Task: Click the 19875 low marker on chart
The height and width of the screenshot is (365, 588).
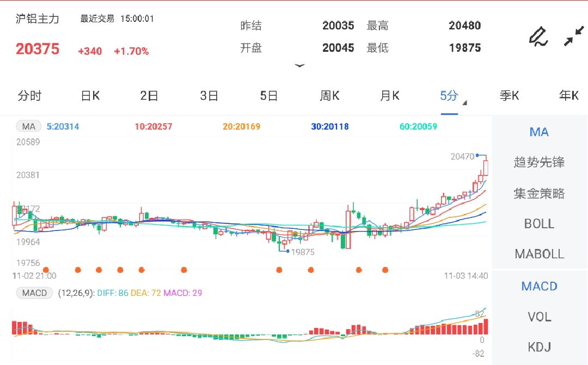Action: click(x=303, y=252)
